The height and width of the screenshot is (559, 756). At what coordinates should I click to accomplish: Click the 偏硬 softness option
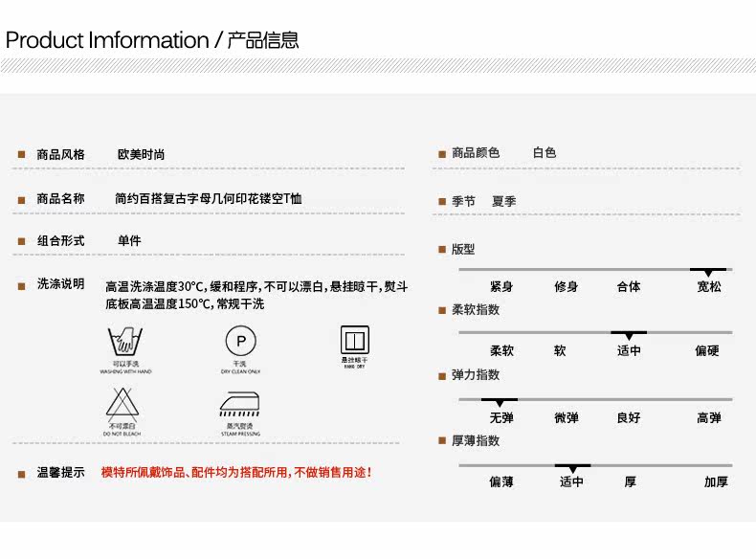pos(707,350)
